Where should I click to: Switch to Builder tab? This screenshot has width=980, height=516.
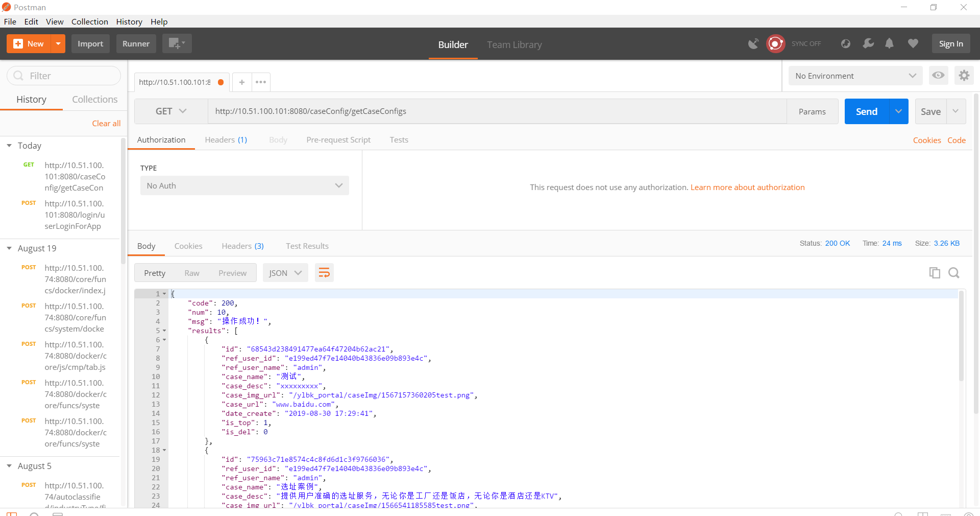tap(453, 45)
